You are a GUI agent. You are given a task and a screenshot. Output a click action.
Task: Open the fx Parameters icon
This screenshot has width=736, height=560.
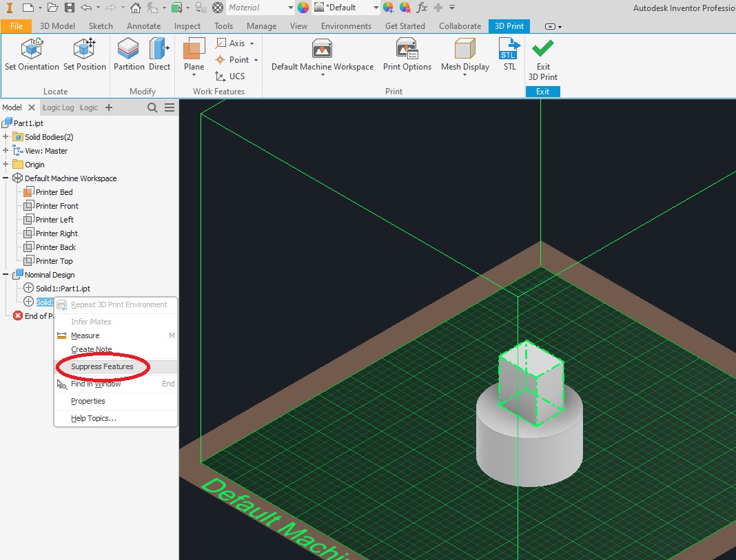(x=422, y=8)
